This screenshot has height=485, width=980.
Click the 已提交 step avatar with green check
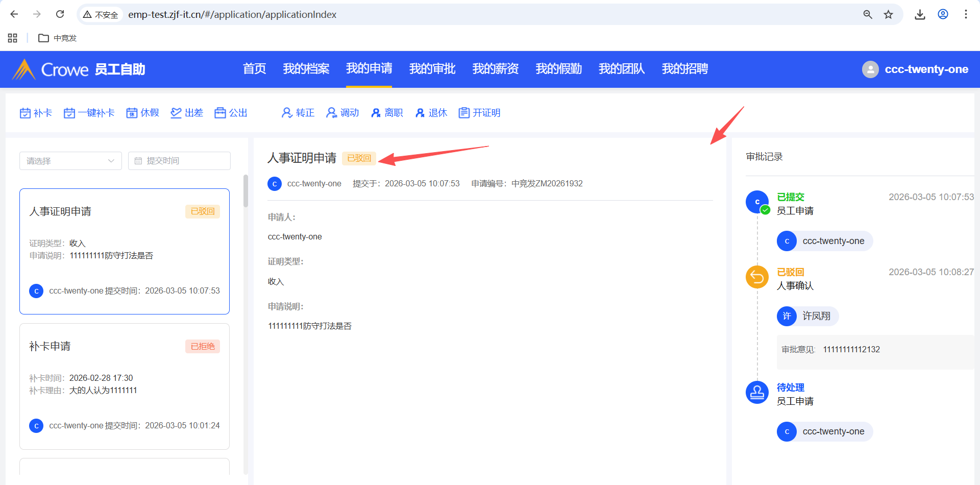[x=757, y=202]
